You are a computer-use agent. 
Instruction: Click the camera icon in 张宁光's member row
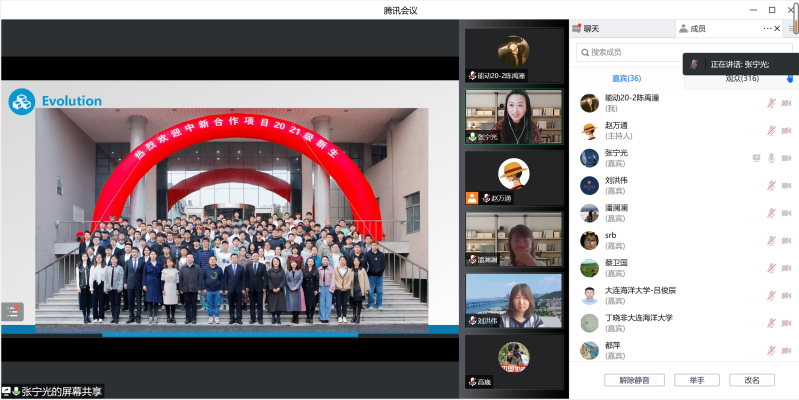click(x=786, y=158)
